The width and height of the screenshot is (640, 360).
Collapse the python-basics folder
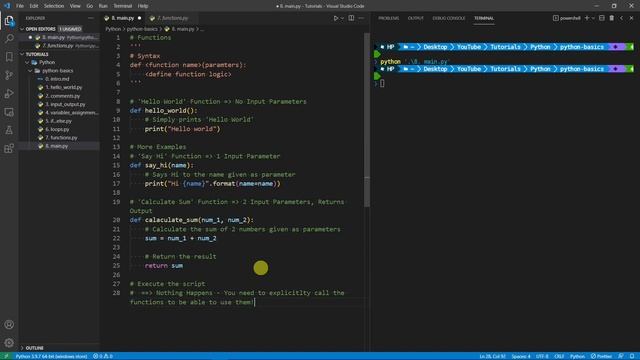click(x=30, y=71)
